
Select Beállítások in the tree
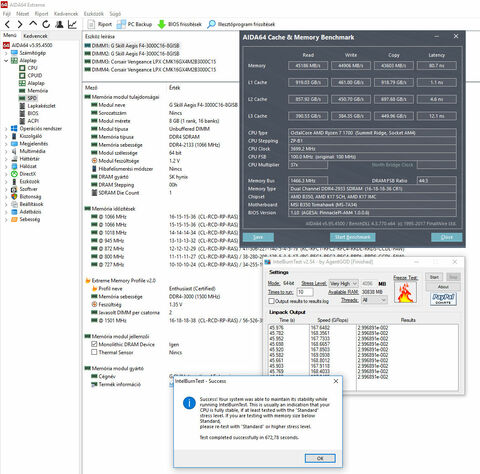(x=27, y=204)
